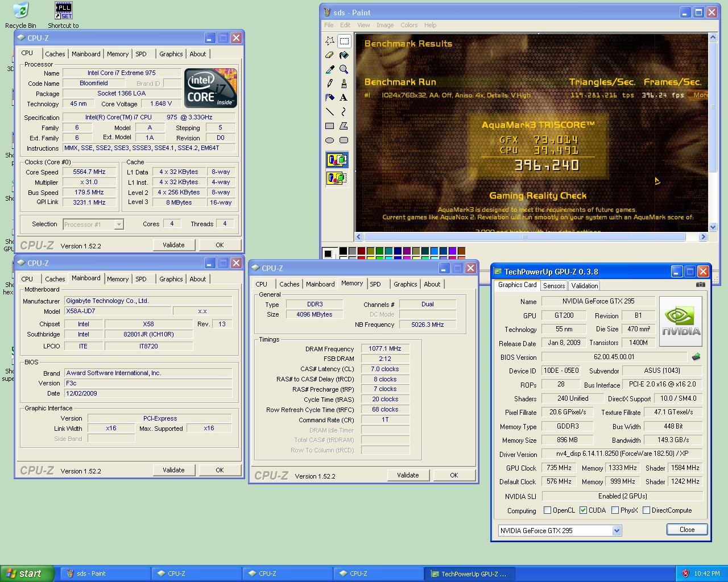Select the Free-Form Select tool in Paint

pos(330,41)
